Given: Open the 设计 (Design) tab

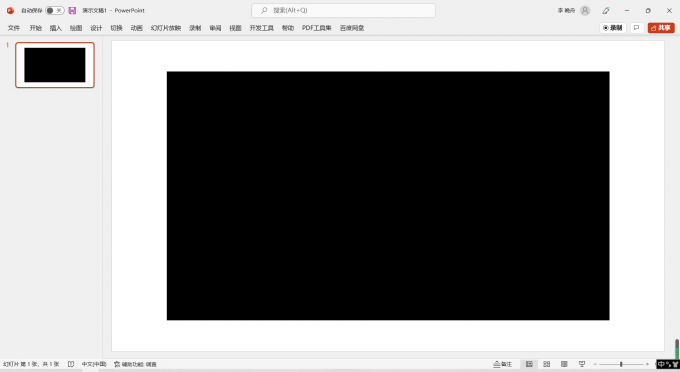Looking at the screenshot, I should tap(96, 28).
